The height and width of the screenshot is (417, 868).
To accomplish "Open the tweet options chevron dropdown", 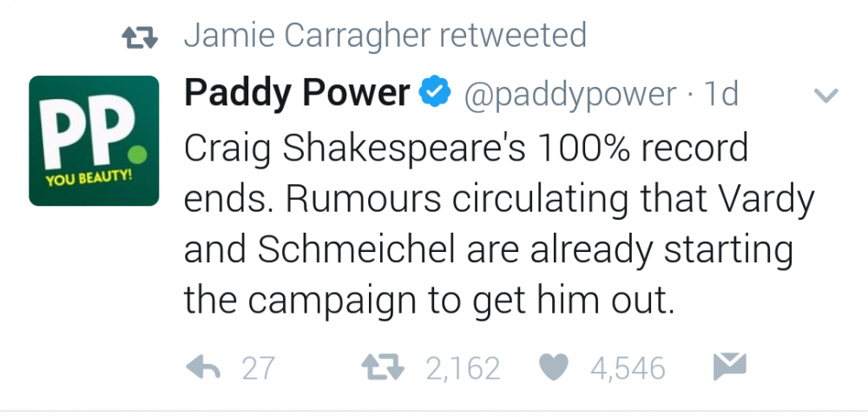I will point(826,96).
